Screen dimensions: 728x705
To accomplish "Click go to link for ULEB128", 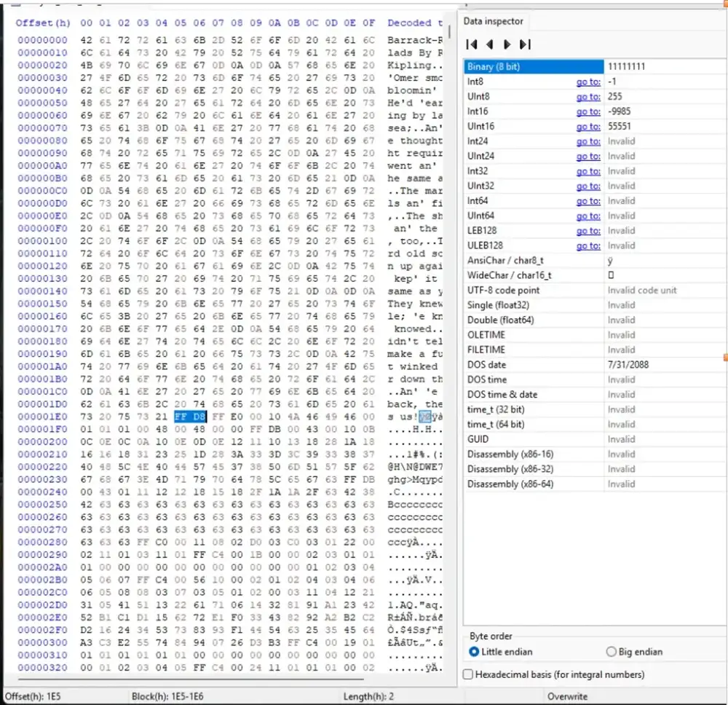I will [588, 245].
